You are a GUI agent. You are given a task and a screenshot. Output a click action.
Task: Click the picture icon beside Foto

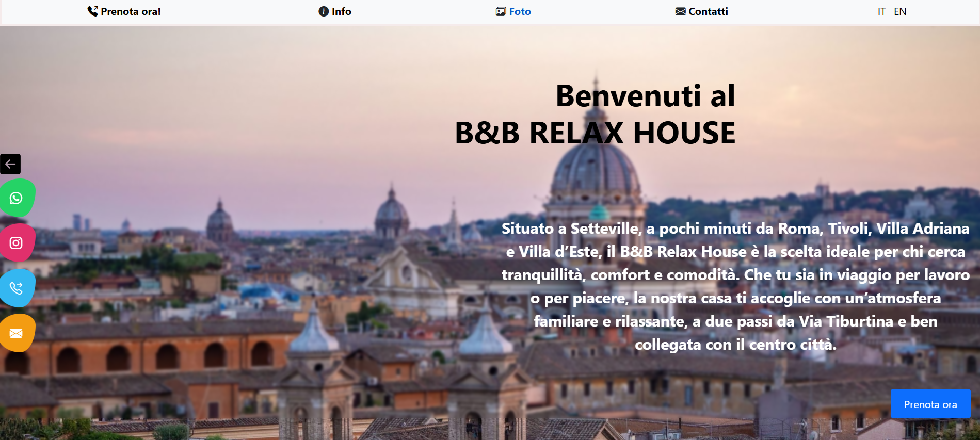click(x=501, y=11)
